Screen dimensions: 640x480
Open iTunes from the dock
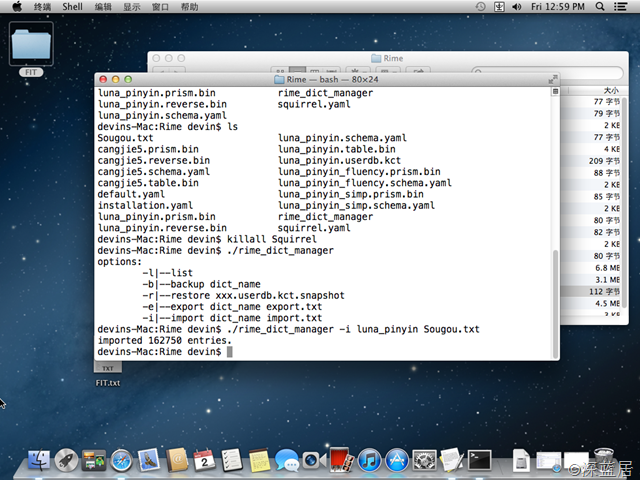click(x=369, y=461)
